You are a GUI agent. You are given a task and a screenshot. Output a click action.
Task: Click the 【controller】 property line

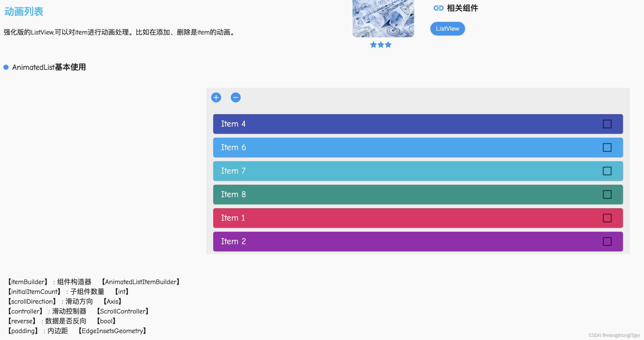point(78,311)
